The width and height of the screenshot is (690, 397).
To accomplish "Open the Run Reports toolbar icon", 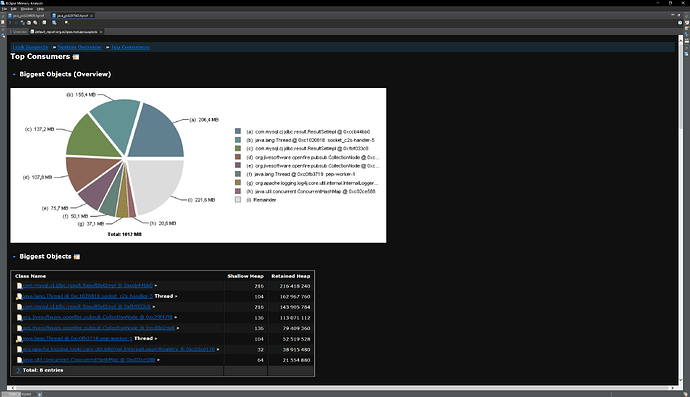I will 44,22.
